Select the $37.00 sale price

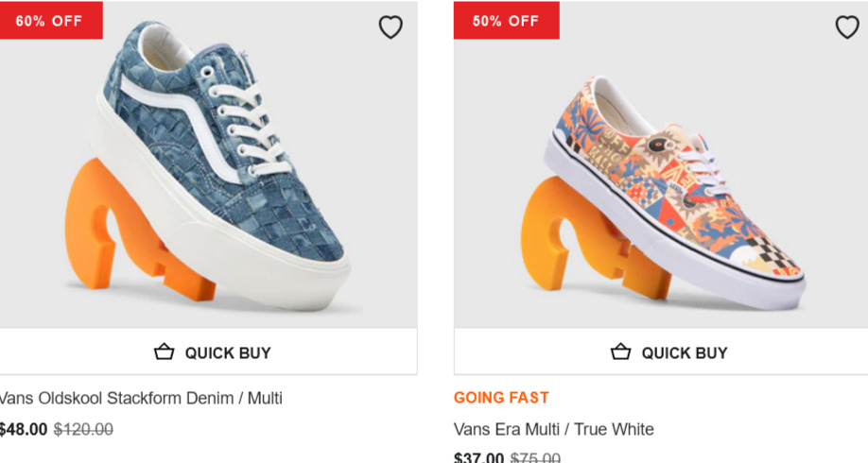click(479, 458)
